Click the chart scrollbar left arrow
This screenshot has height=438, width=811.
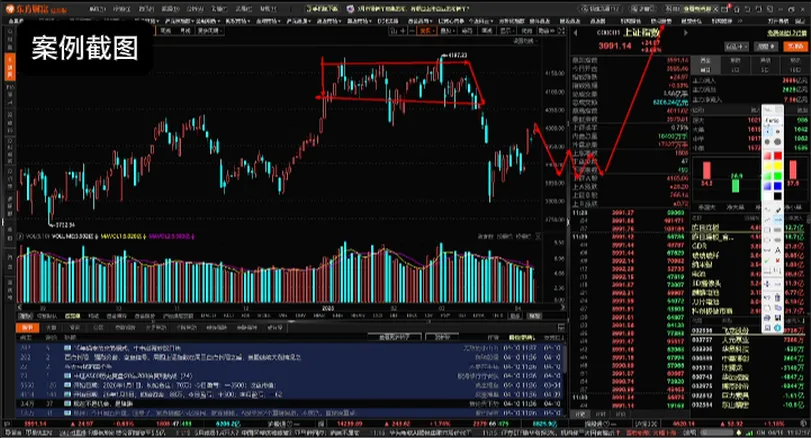[x=21, y=307]
